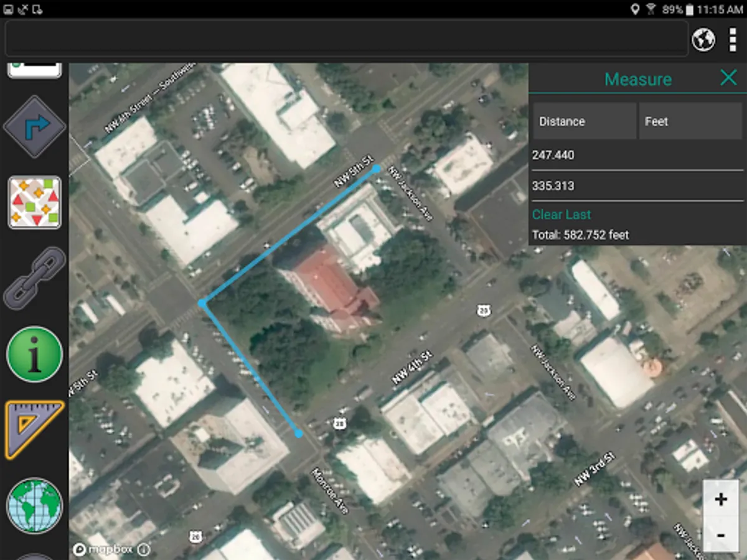Close the Measure panel
747x560 pixels.
[x=728, y=78]
